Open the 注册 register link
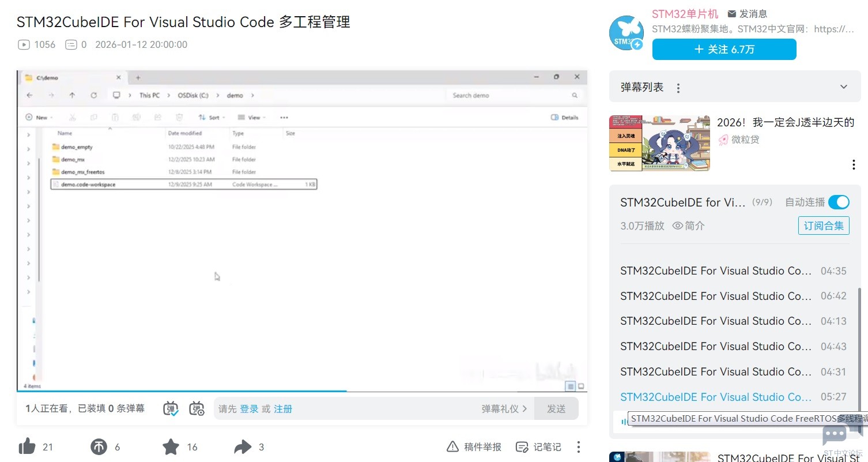 [283, 409]
